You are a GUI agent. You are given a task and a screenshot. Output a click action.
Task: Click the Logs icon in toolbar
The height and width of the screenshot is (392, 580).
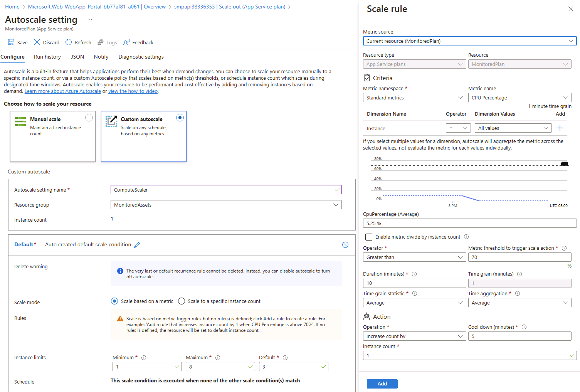101,42
